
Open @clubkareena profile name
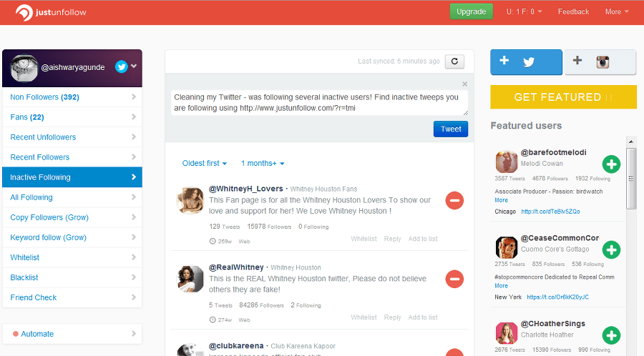(236, 346)
